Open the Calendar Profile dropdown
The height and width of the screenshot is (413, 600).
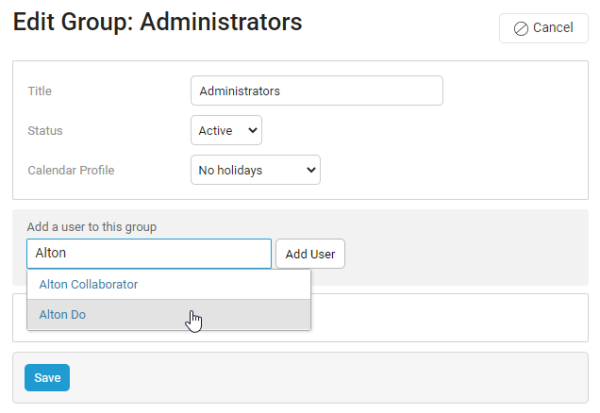tap(255, 170)
